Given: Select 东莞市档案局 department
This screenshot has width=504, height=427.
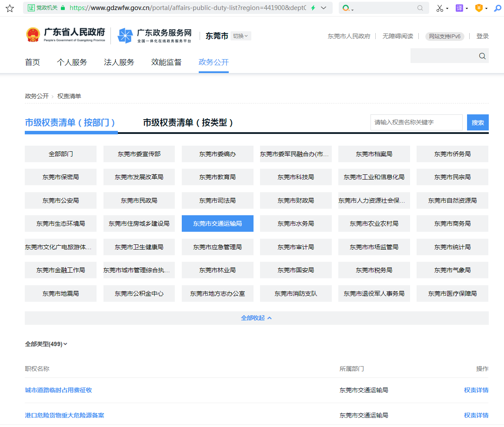Looking at the screenshot, I should click(374, 154).
